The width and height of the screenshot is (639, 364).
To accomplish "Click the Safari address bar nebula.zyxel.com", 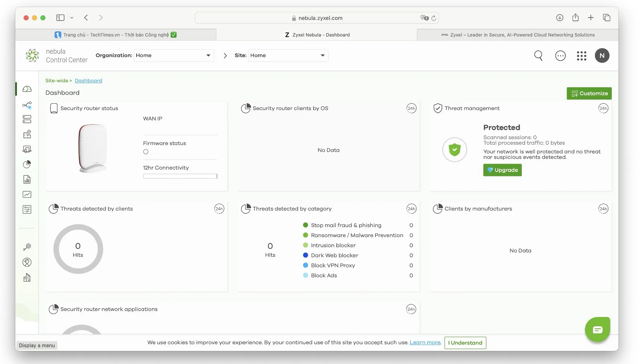I will pos(317,18).
